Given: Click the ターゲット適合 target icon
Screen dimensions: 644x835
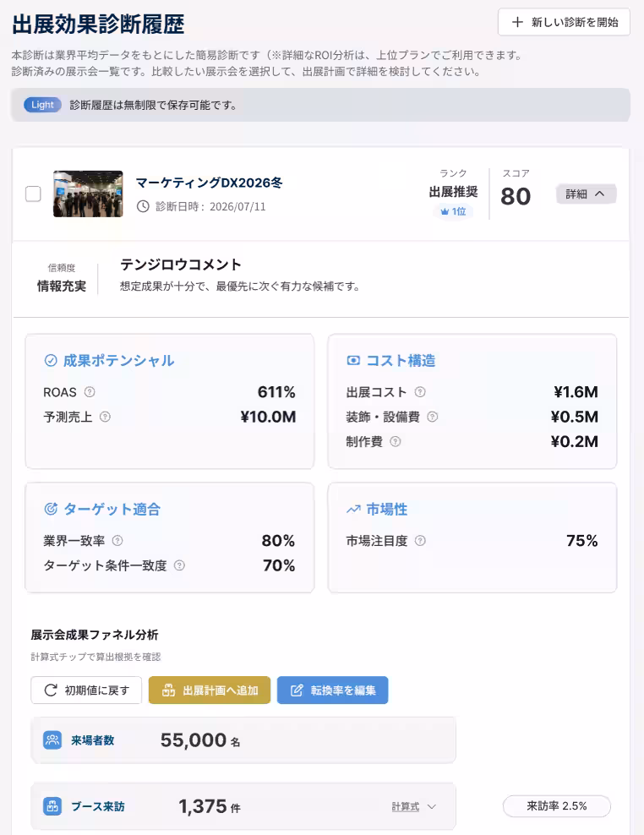Looking at the screenshot, I should [x=51, y=509].
